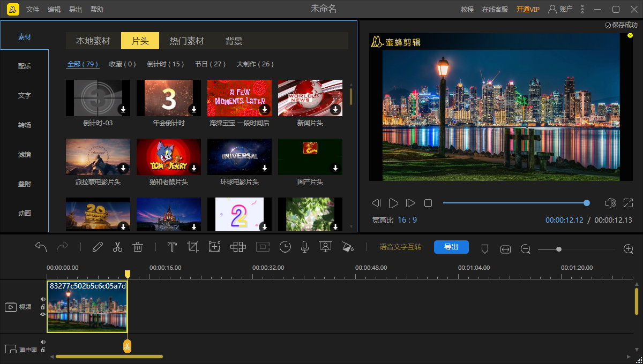This screenshot has height=364, width=643.
Task: Open the 文件 menu
Action: 33,10
